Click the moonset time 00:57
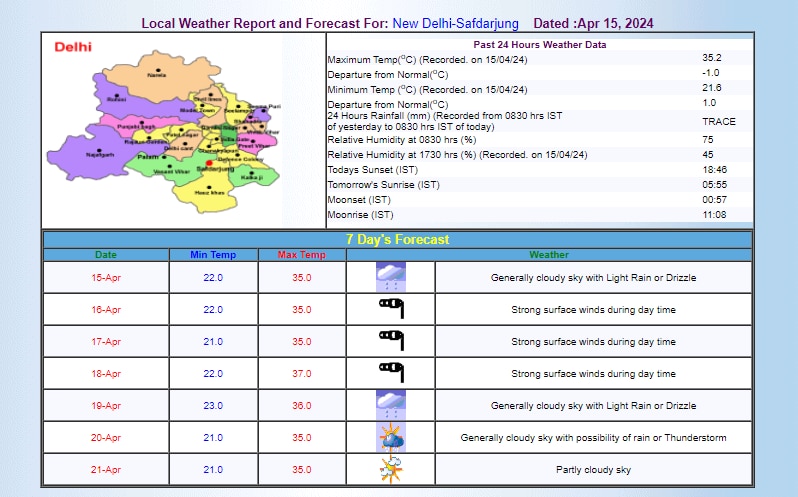This screenshot has height=497, width=798. [x=715, y=200]
